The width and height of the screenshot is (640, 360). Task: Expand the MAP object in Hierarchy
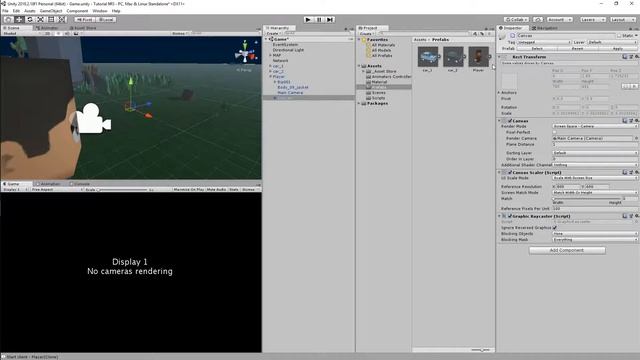coord(270,55)
